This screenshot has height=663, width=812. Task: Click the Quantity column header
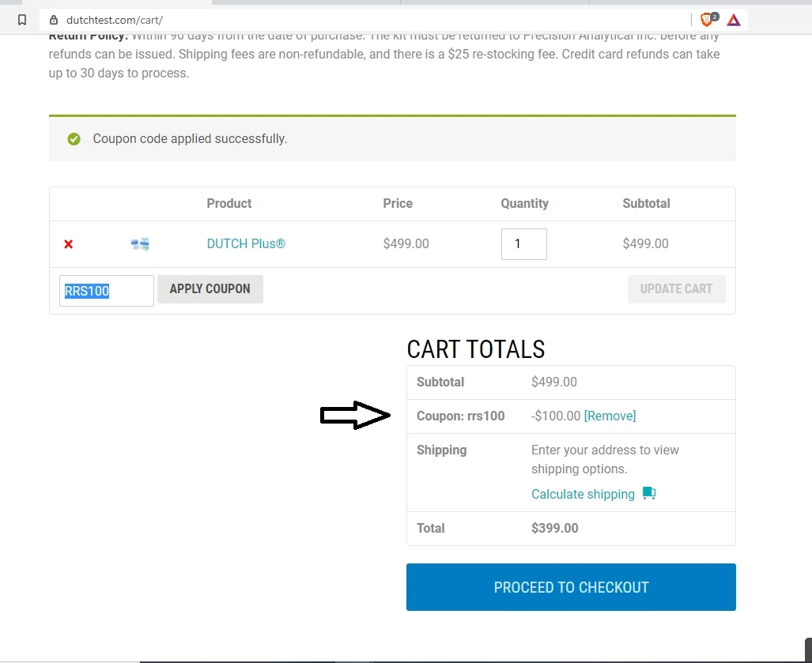(x=524, y=203)
